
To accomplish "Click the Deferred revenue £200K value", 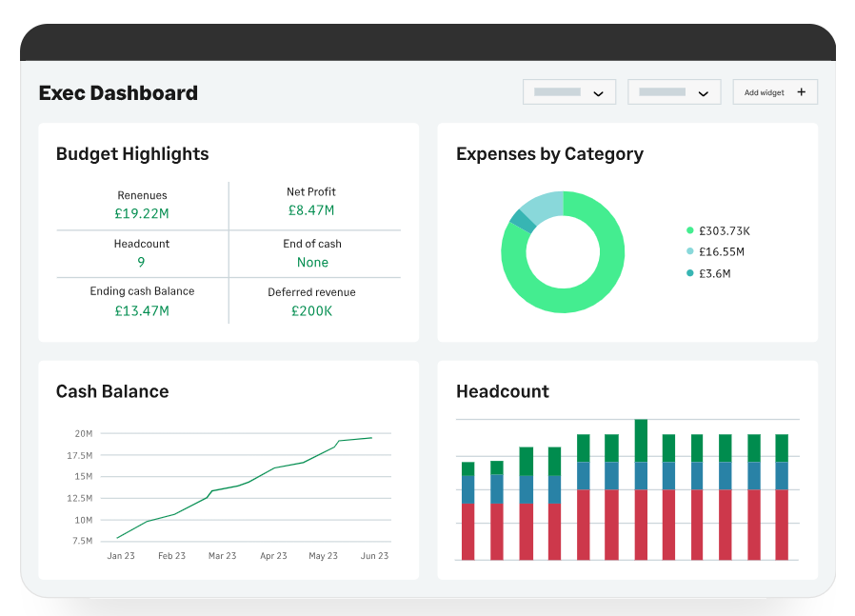I will pyautogui.click(x=311, y=310).
